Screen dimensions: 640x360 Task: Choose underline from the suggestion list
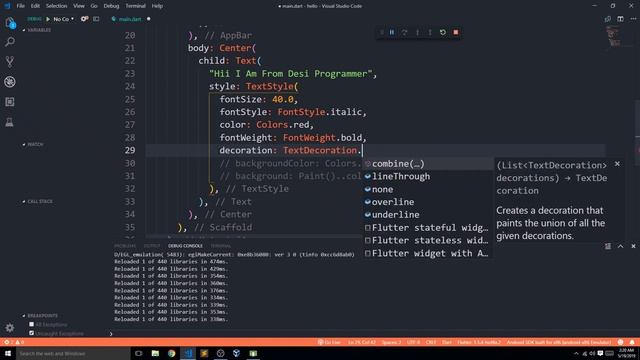[x=427, y=215]
